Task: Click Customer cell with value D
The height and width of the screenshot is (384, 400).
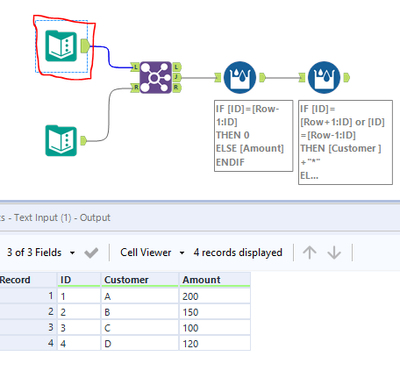Action: coord(139,343)
